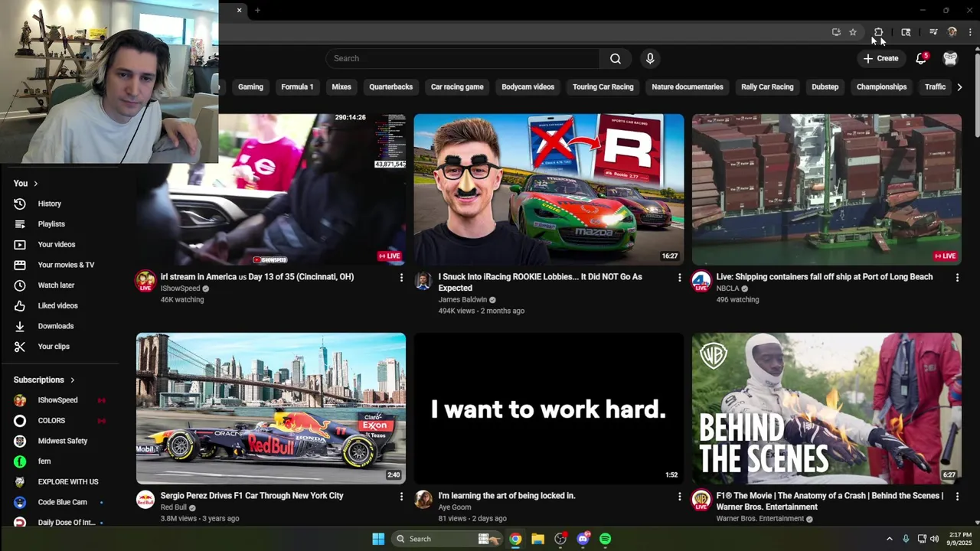
Task: Open the Chrome extensions puzzle icon
Action: coord(878,32)
